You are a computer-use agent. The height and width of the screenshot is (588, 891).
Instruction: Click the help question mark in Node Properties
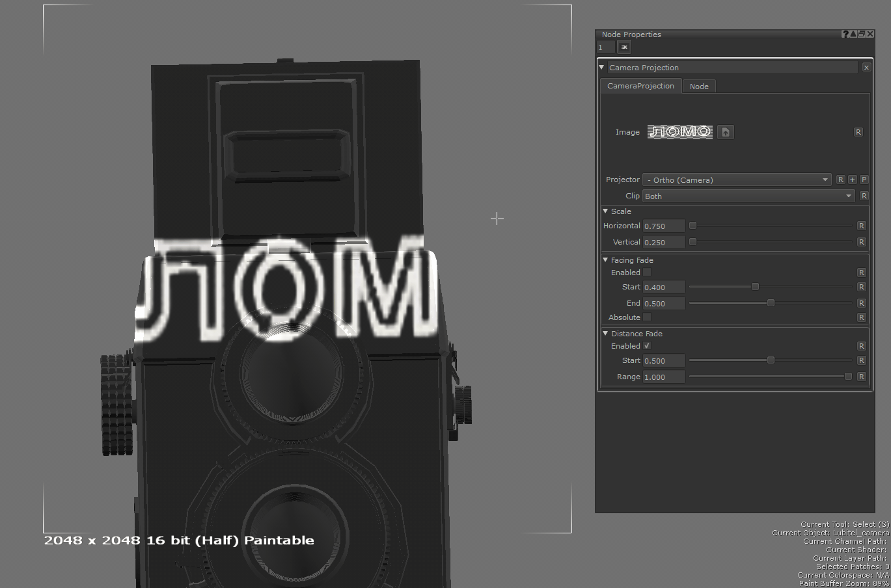point(845,34)
